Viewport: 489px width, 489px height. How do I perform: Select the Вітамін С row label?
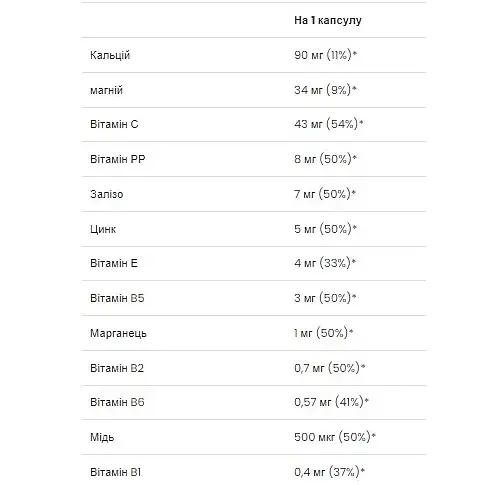pos(114,124)
